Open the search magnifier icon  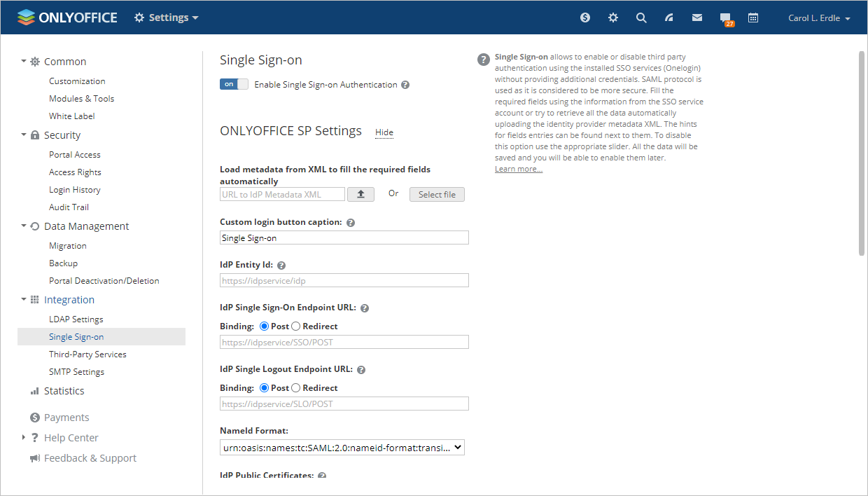coord(641,18)
